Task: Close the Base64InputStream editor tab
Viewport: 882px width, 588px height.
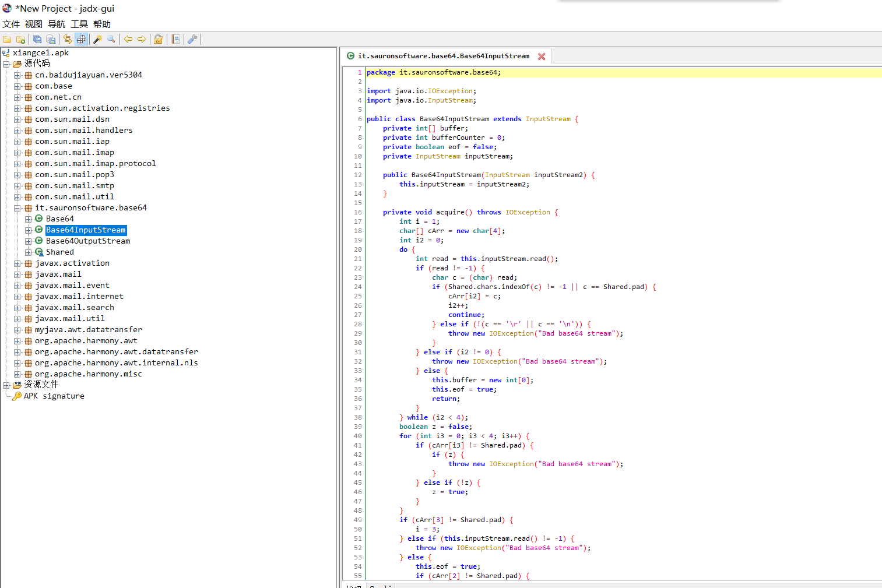Action: (x=542, y=57)
